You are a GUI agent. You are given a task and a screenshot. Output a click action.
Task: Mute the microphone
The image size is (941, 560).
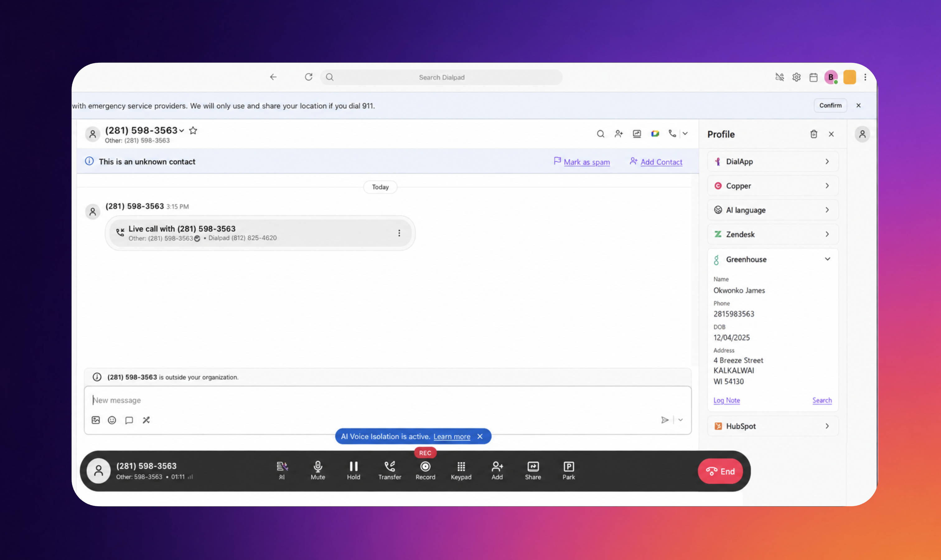click(318, 470)
